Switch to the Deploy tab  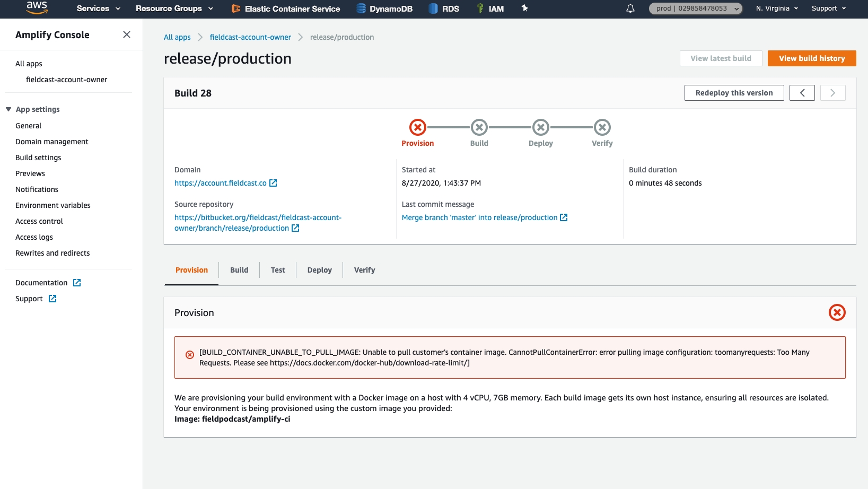coord(320,270)
